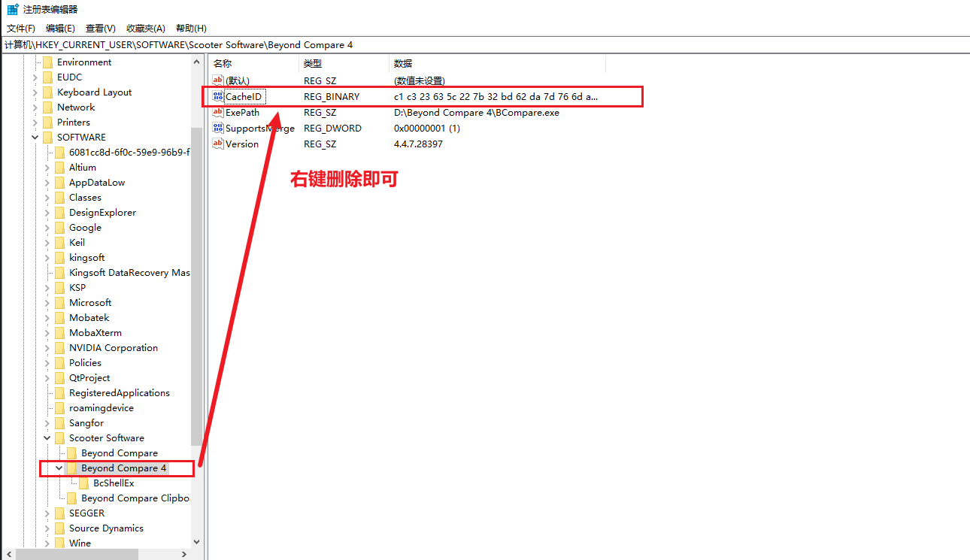Click the Microsoft folder icon

point(60,303)
